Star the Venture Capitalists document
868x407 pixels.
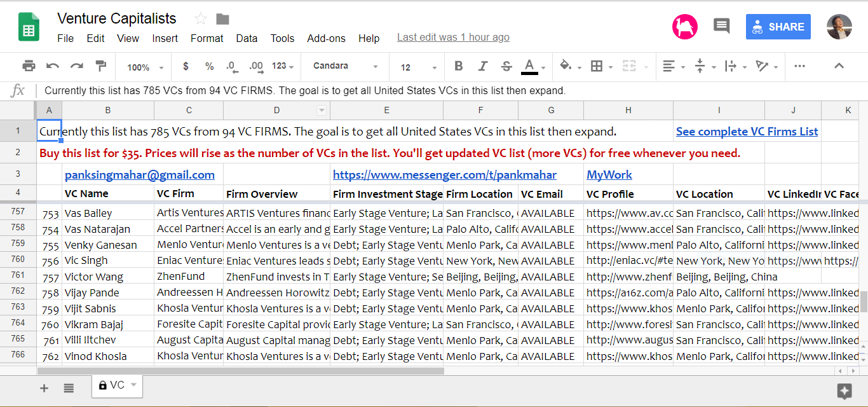click(x=201, y=19)
